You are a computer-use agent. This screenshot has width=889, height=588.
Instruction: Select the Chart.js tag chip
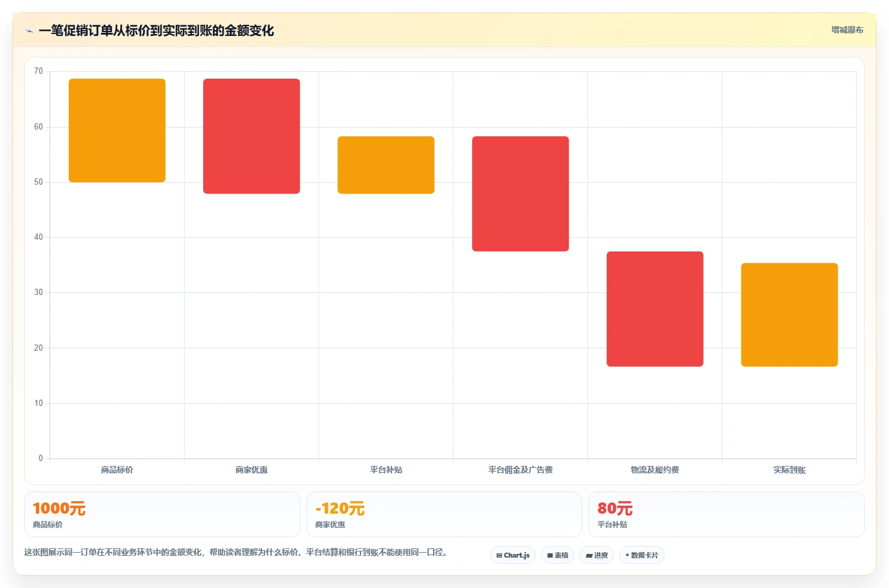tap(513, 555)
